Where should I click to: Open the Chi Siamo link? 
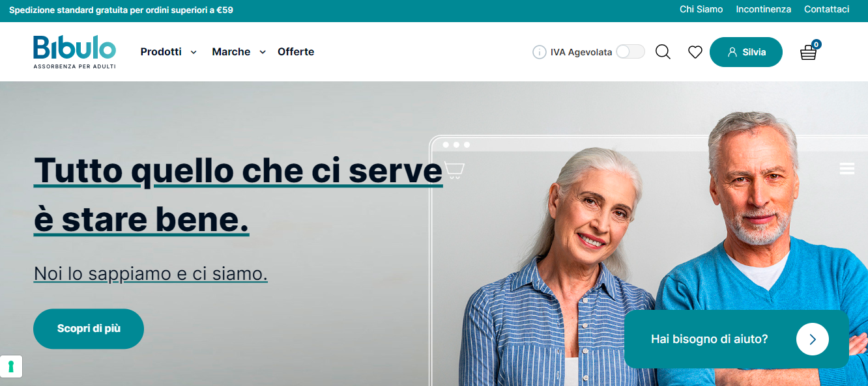pos(701,9)
